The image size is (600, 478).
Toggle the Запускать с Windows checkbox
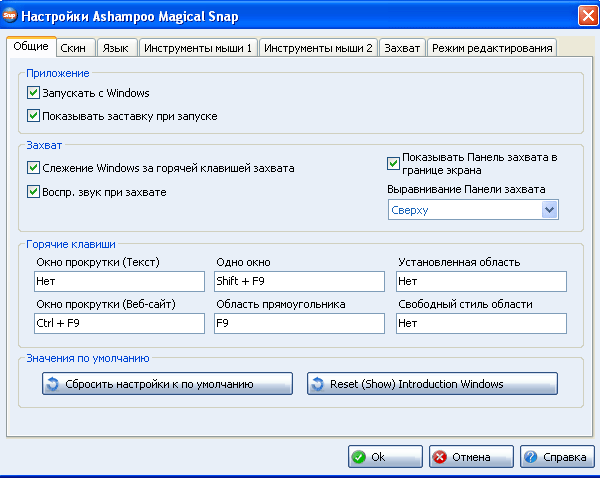point(33,93)
